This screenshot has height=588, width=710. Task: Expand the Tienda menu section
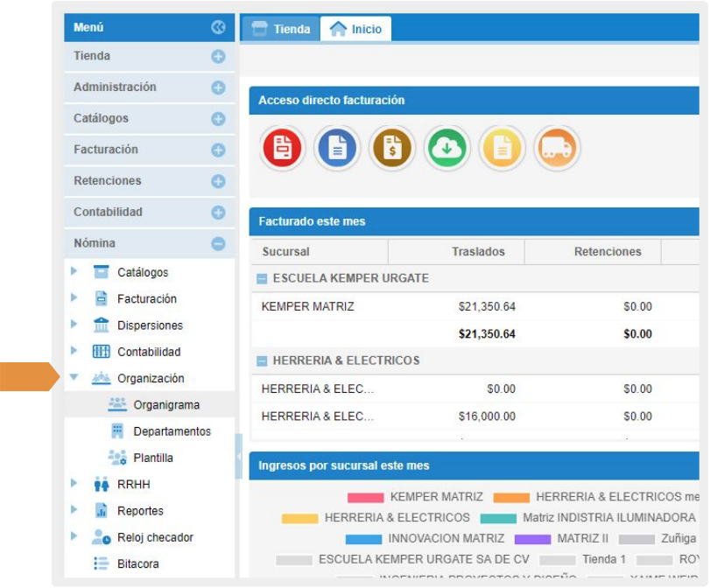coord(218,57)
